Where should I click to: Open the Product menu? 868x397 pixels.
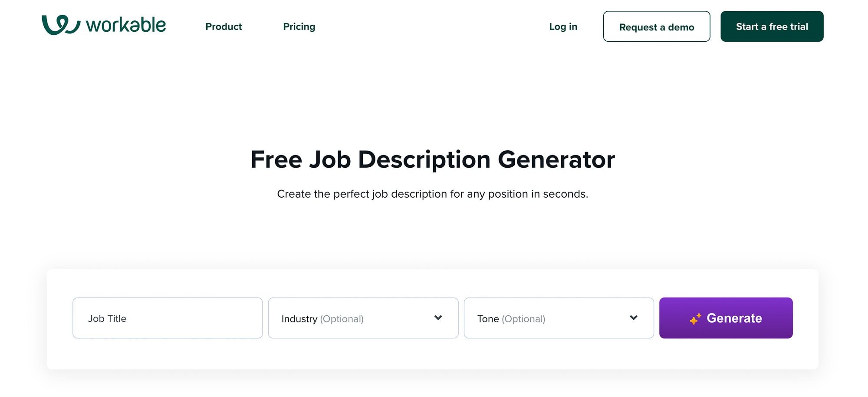coord(223,26)
